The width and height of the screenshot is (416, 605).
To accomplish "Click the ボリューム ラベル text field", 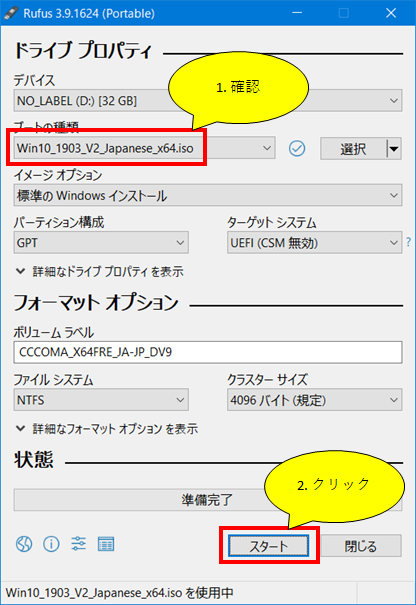I will pos(208,352).
